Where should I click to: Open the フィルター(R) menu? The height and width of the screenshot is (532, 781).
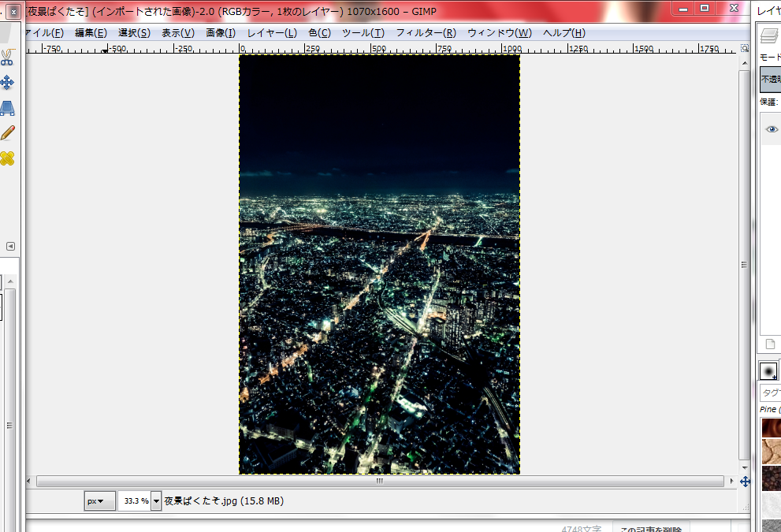tap(426, 33)
